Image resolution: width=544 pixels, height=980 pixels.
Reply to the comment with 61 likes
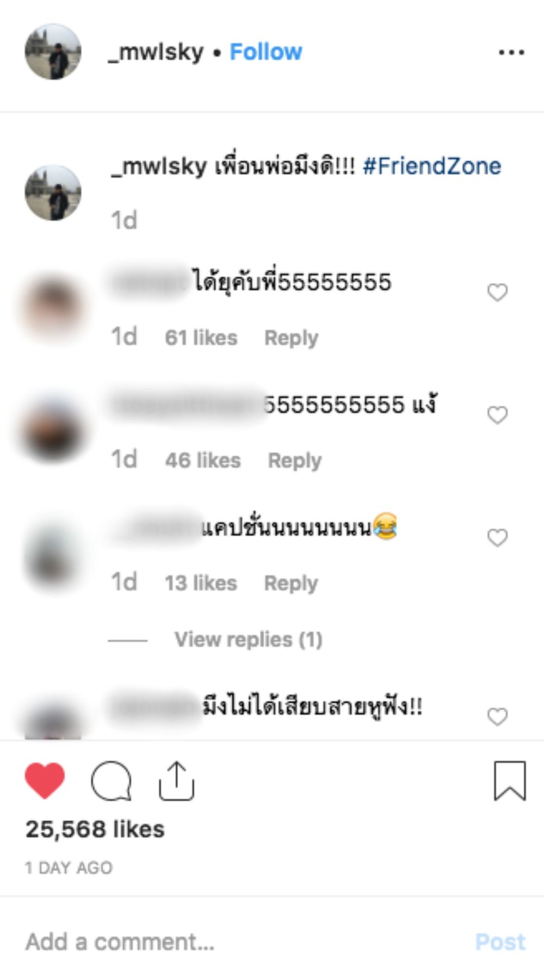click(291, 338)
